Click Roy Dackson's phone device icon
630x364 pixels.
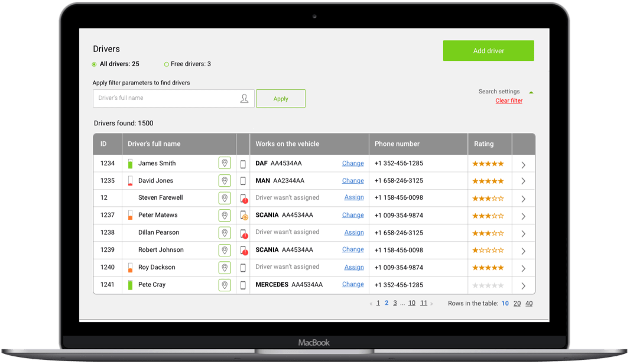pyautogui.click(x=243, y=268)
